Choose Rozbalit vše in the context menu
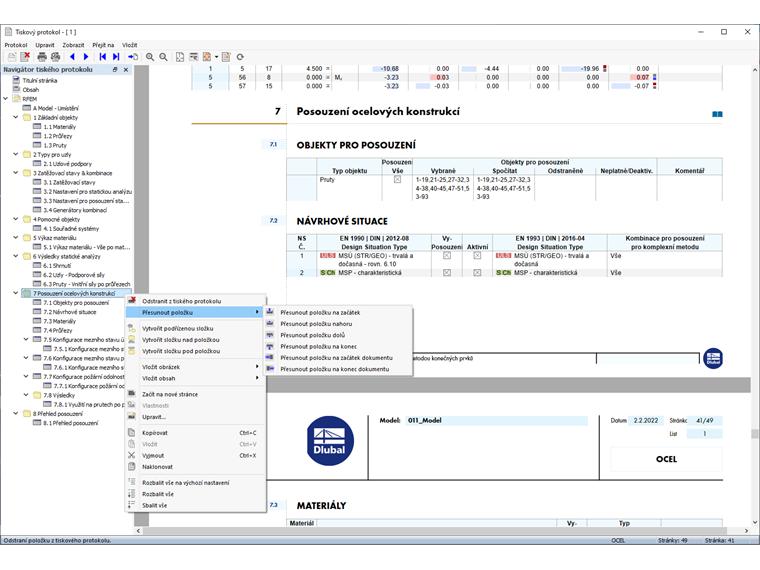The height and width of the screenshot is (570, 760). [x=196, y=494]
